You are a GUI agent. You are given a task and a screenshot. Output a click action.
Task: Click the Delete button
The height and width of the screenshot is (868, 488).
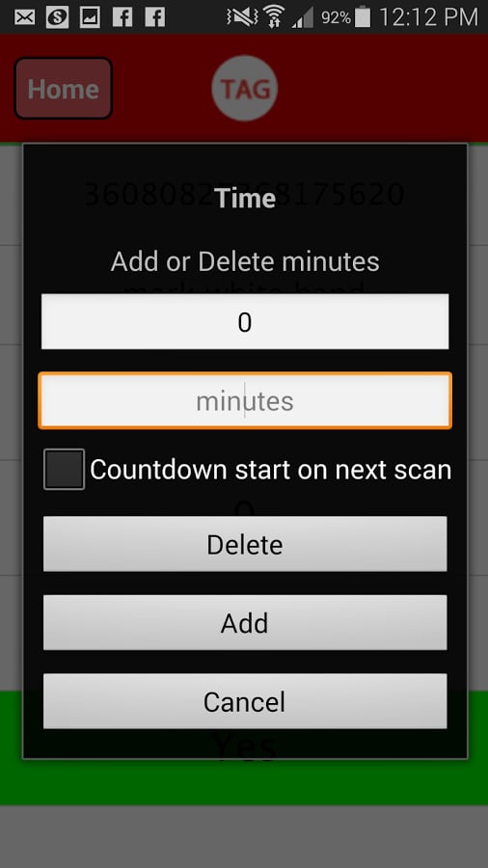pyautogui.click(x=245, y=544)
